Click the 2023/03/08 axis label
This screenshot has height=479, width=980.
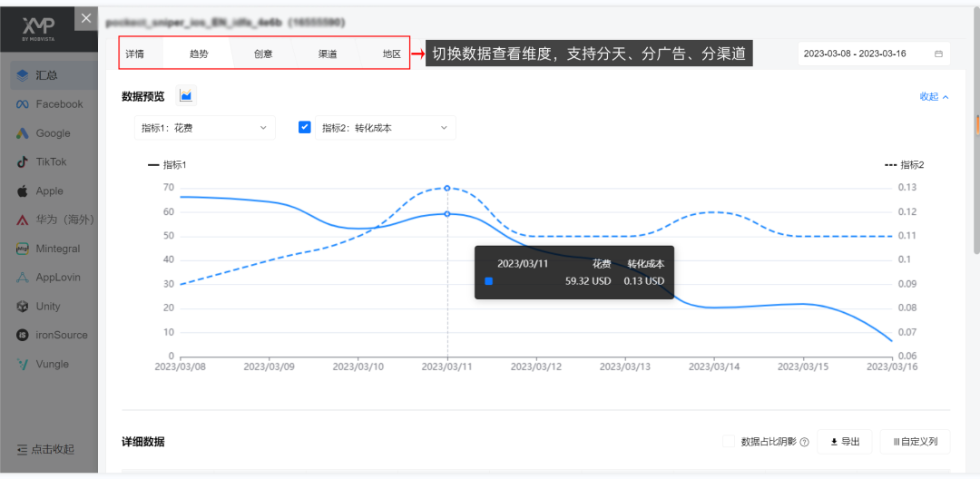tap(179, 367)
